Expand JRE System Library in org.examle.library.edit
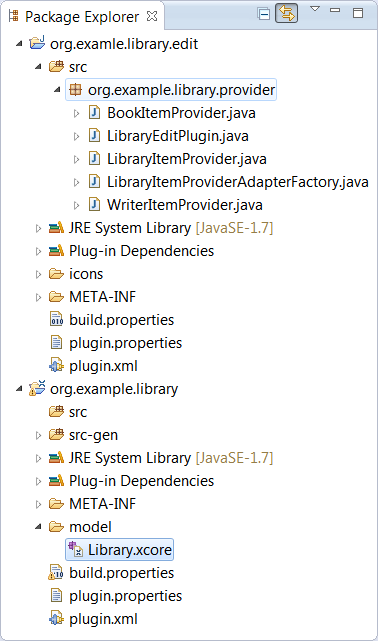The height and width of the screenshot is (641, 378). (38, 228)
